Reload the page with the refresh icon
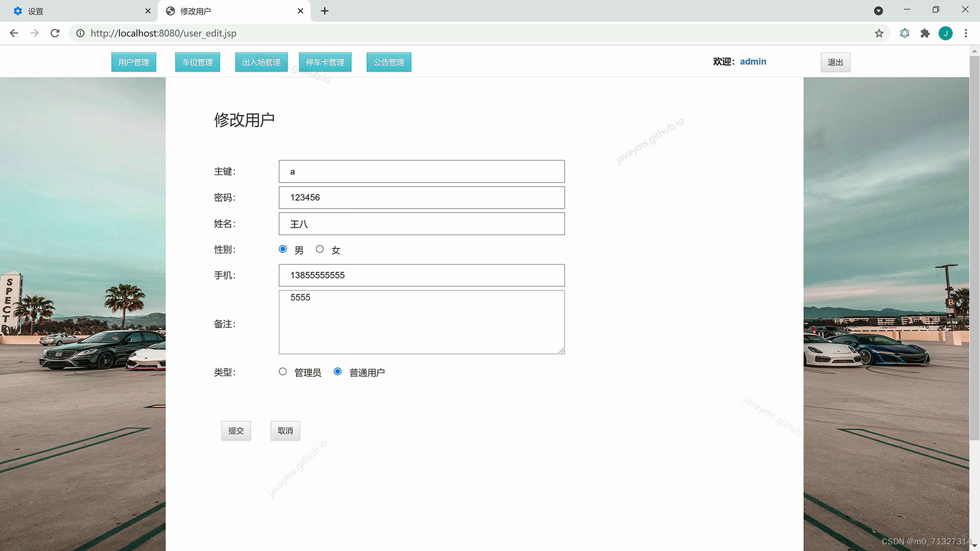This screenshot has height=551, width=980. click(55, 33)
